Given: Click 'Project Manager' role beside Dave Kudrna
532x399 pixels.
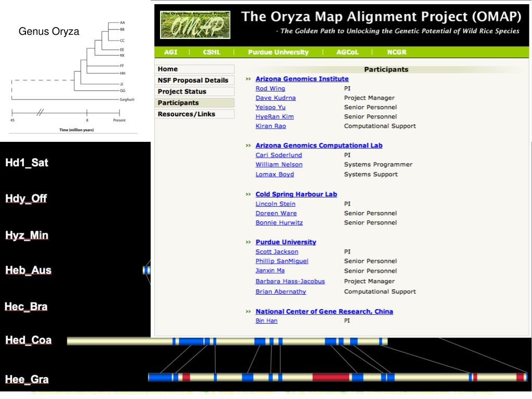Looking at the screenshot, I should click(369, 98).
